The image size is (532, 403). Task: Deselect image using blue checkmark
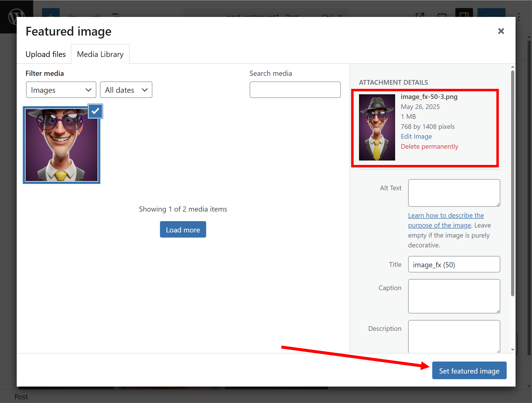(x=95, y=111)
